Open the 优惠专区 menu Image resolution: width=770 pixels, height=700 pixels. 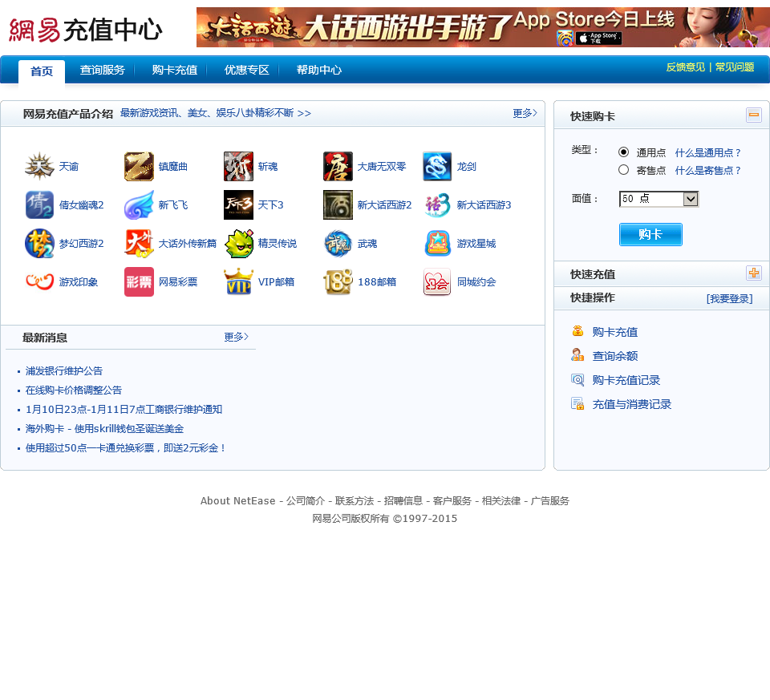246,71
